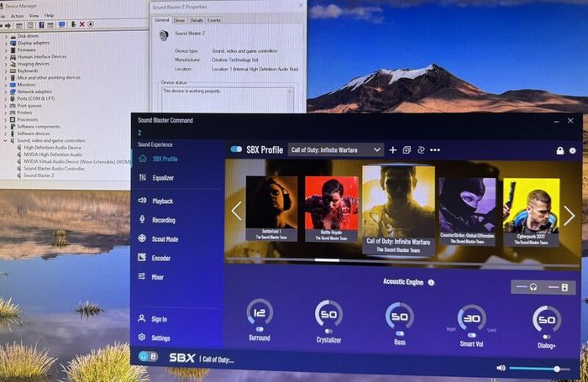This screenshot has width=588, height=382.
Task: Select NVIDIA High Definition Audio entry
Action: (x=53, y=154)
